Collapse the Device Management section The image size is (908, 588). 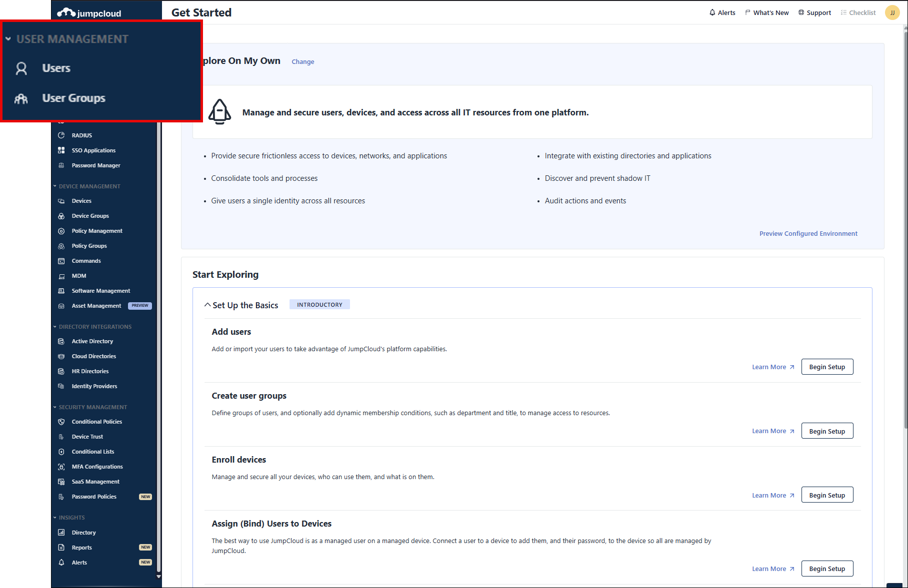click(x=55, y=186)
